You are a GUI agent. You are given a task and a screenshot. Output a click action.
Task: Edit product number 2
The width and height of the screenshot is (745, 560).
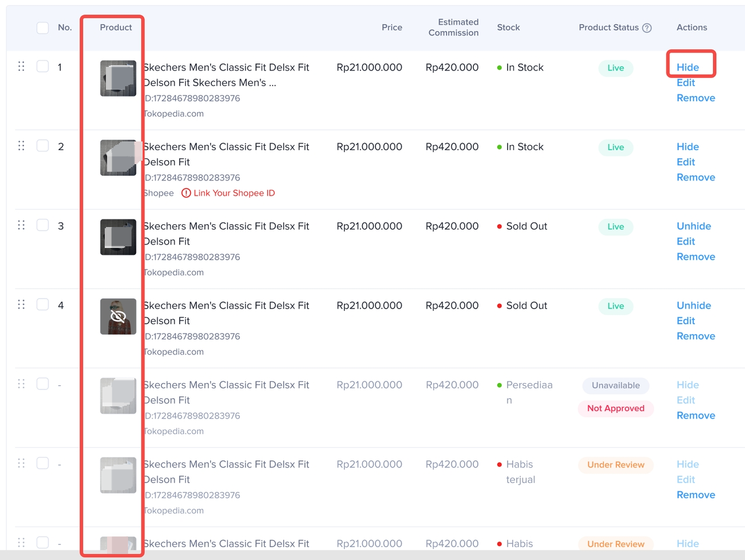click(x=686, y=162)
